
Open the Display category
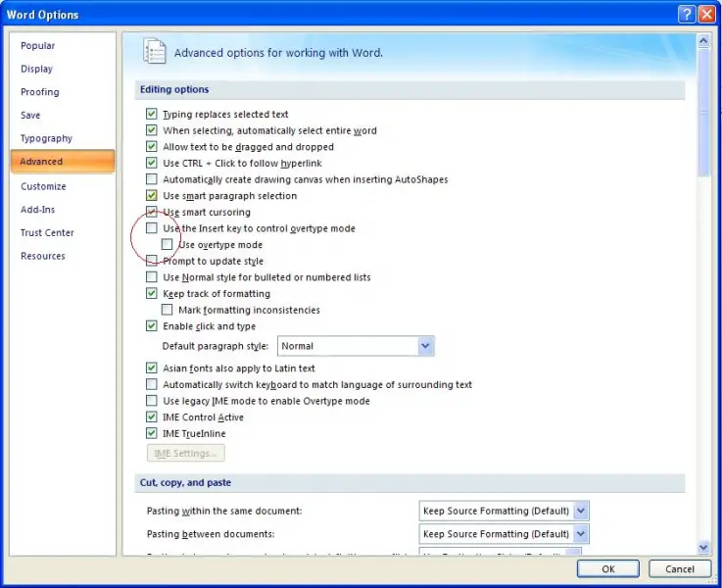coord(36,69)
